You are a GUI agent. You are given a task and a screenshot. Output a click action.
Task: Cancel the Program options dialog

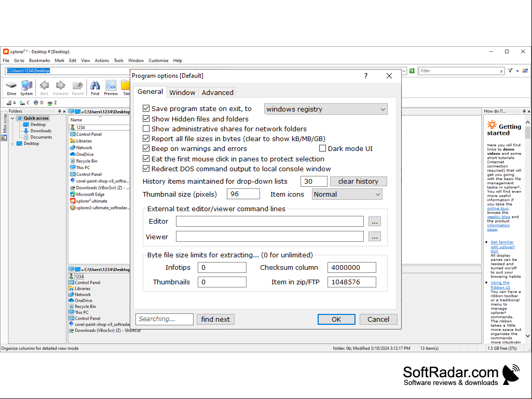(x=378, y=319)
